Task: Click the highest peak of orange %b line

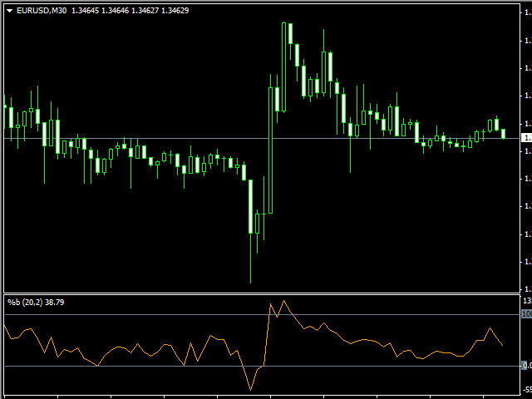Action: click(283, 301)
